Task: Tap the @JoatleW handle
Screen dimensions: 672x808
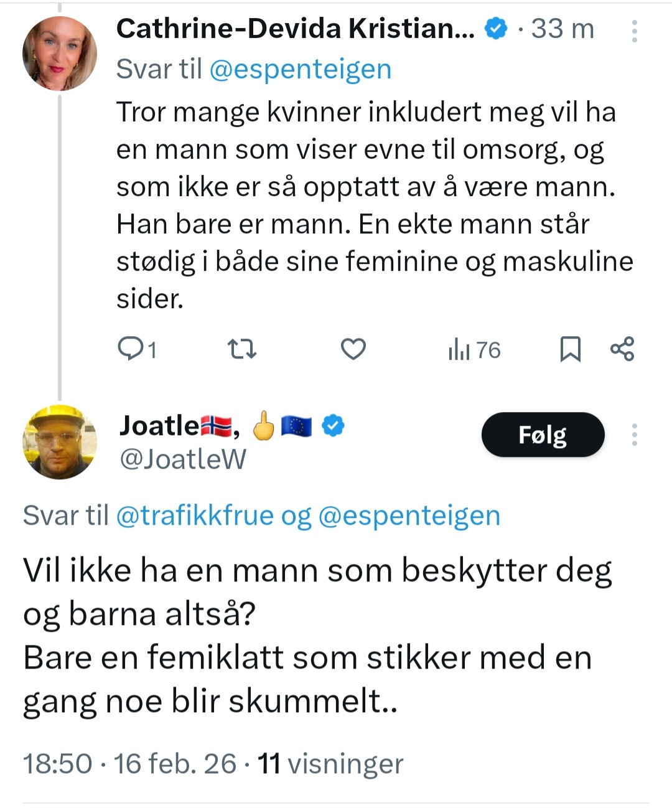Action: pyautogui.click(x=182, y=459)
